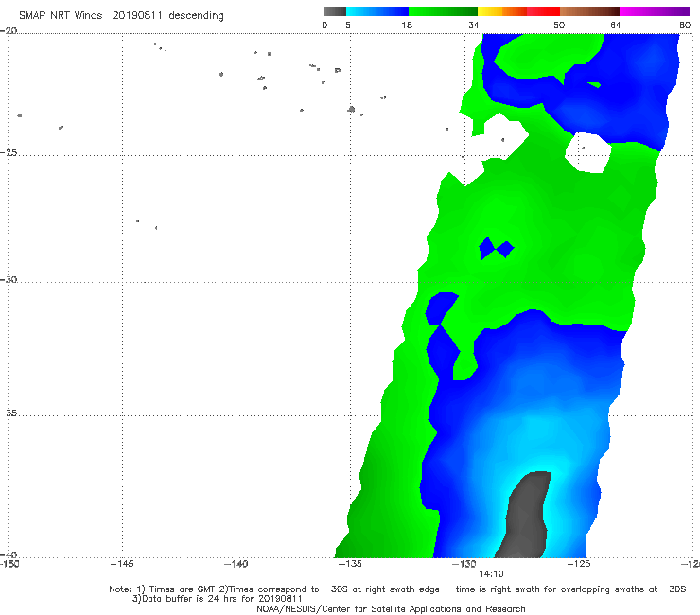Click the green 18–34 segment of the color bar
Image resolution: width=700 pixels, height=615 pixels.
click(x=443, y=11)
